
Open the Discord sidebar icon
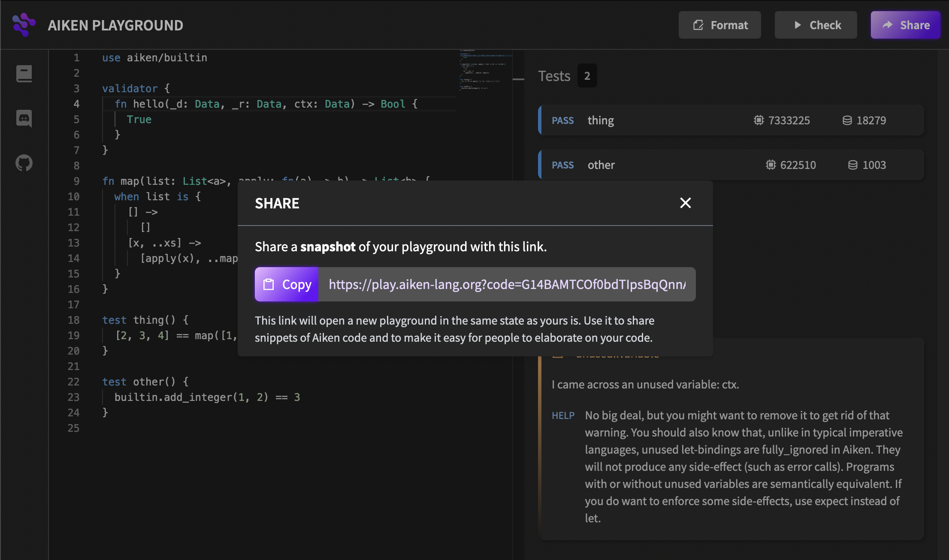click(24, 118)
